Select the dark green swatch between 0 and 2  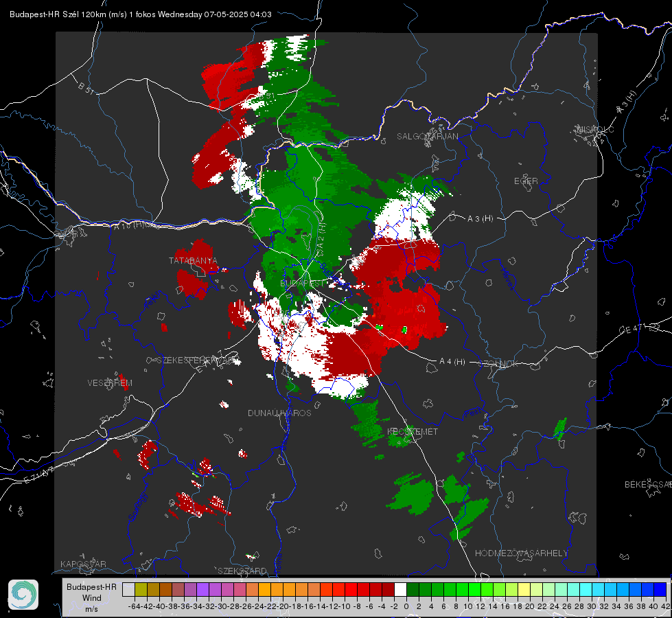[x=413, y=589]
